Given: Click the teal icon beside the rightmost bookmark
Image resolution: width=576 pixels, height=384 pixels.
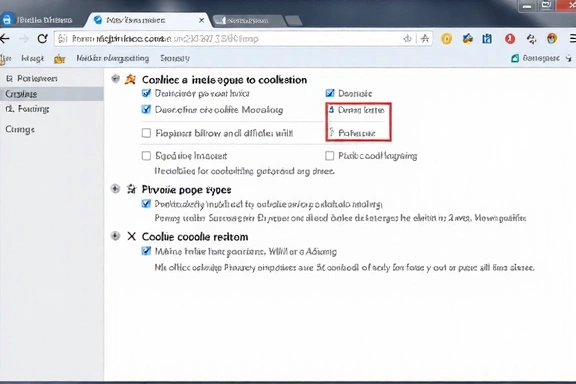Looking at the screenshot, I should point(515,58).
